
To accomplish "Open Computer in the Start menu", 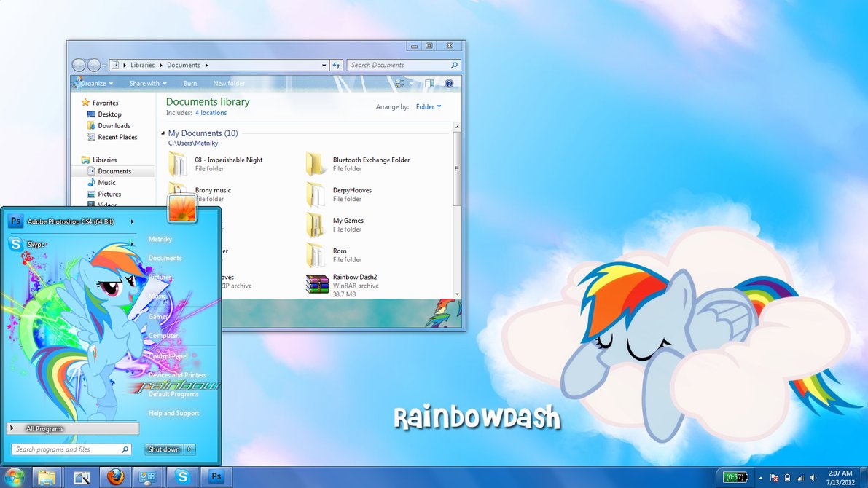I will pos(163,335).
